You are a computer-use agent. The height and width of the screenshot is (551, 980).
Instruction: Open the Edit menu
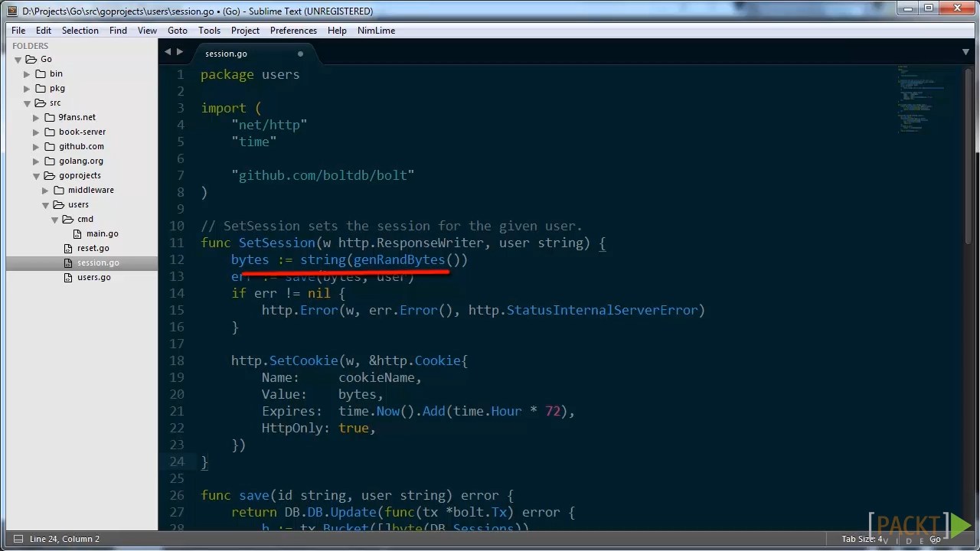tap(44, 31)
